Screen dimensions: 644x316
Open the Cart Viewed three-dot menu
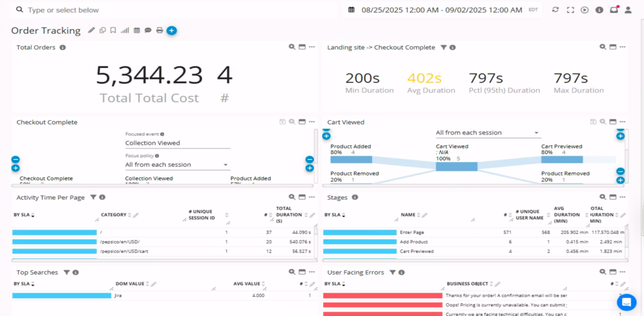(x=623, y=121)
